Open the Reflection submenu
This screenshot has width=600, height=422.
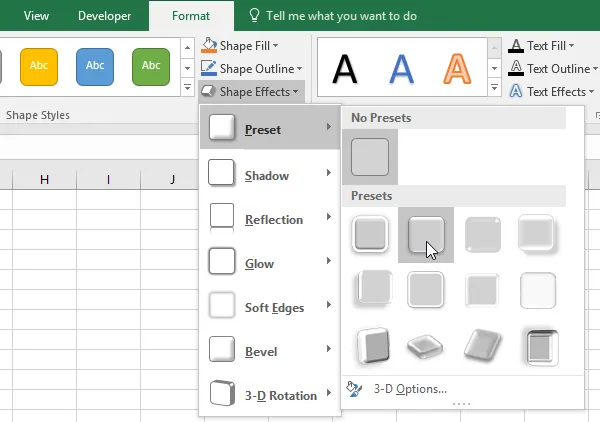tap(270, 218)
